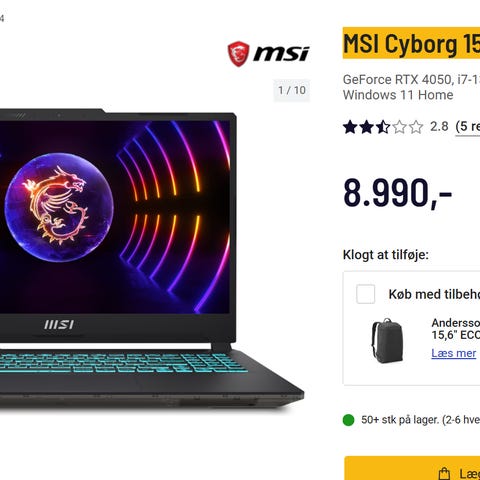Click the yellow add-to-cart button
The image size is (480, 480).
pyautogui.click(x=412, y=468)
